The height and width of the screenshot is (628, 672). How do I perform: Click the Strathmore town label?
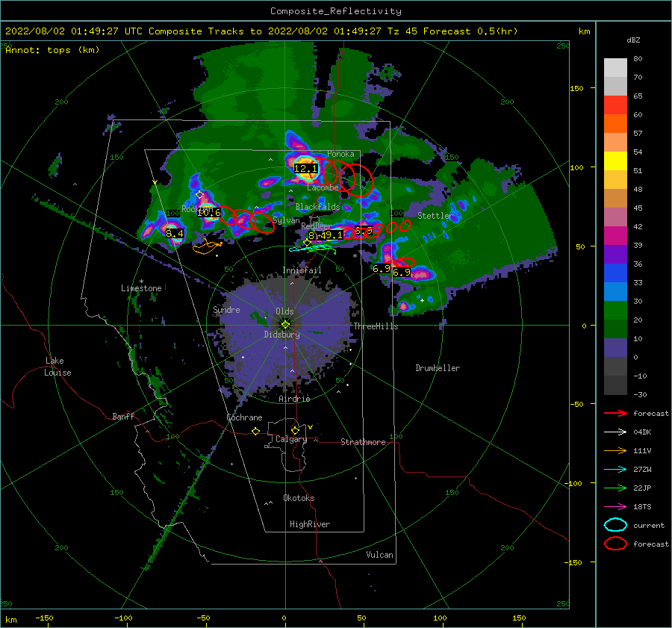coord(363,442)
